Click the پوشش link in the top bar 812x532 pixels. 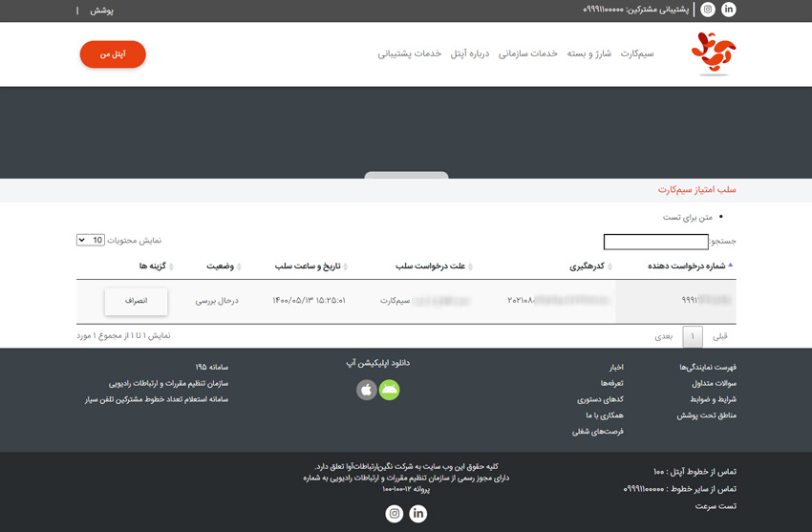(x=101, y=11)
